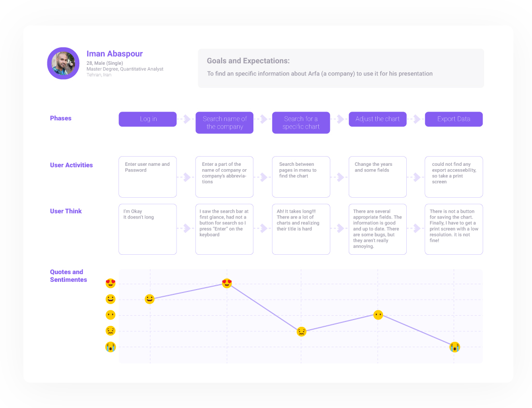532x408 pixels.
Task: Open the Search name of the company phase
Action: coord(224,123)
